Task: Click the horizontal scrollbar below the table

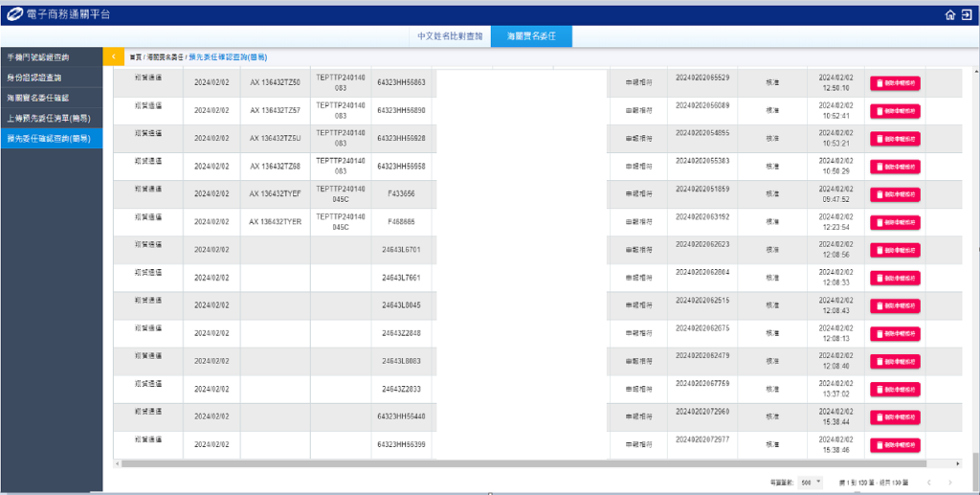Action: 536,463
